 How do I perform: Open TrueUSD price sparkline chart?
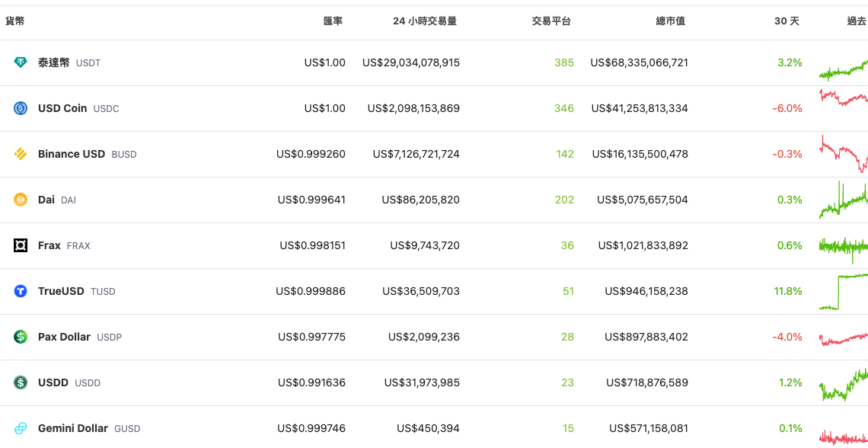point(844,291)
